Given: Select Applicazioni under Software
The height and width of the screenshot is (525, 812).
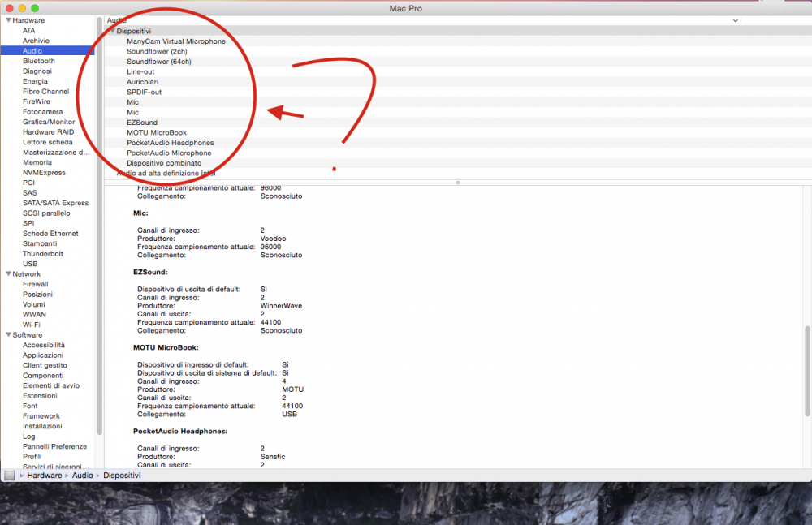Looking at the screenshot, I should point(43,355).
